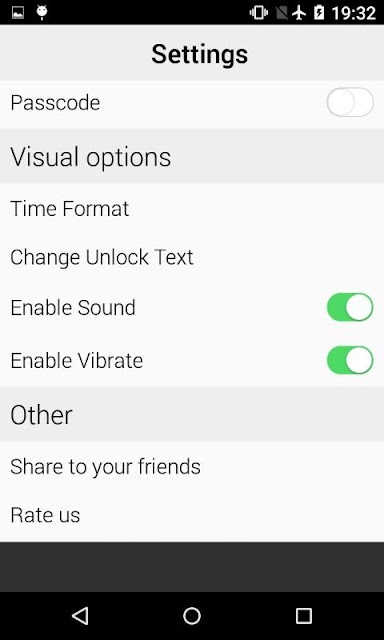Tap the vibrate mode status icon
Viewport: 384px width, 640px height.
point(259,13)
